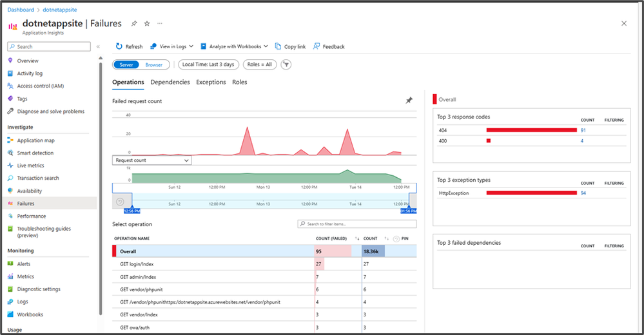Image resolution: width=644 pixels, height=335 pixels.
Task: Select the long GET /vendor/phpunithttps operation row
Action: pyautogui.click(x=264, y=302)
